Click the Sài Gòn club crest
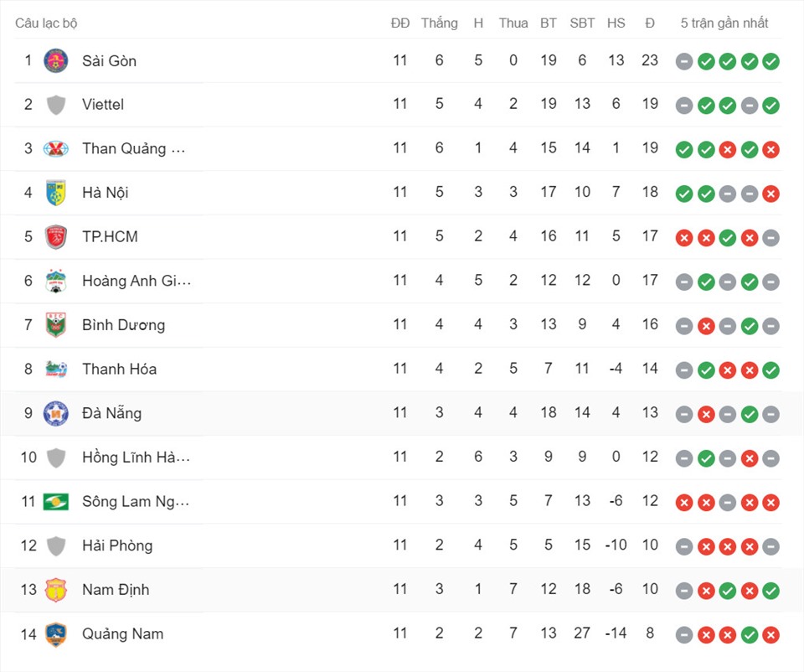The height and width of the screenshot is (672, 804). [56, 60]
